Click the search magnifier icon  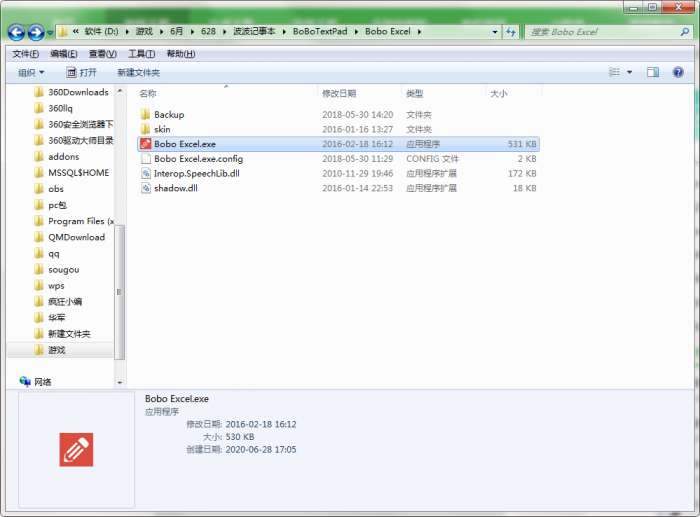coord(684,32)
